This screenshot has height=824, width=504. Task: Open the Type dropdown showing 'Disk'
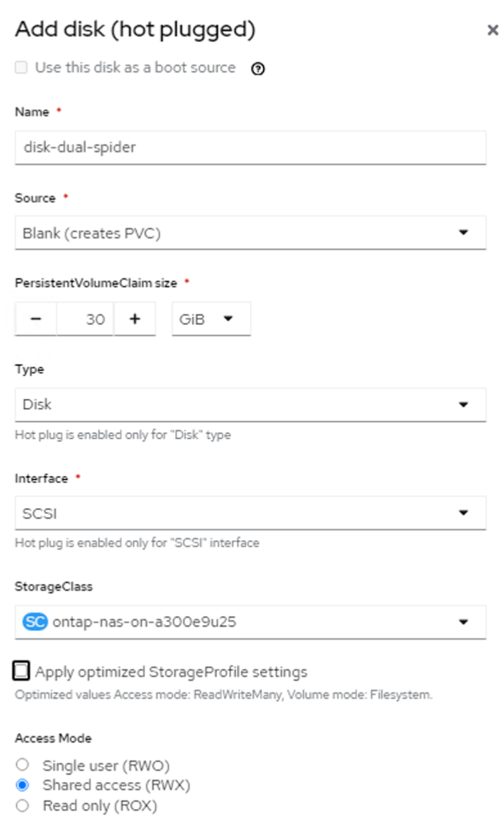click(247, 403)
